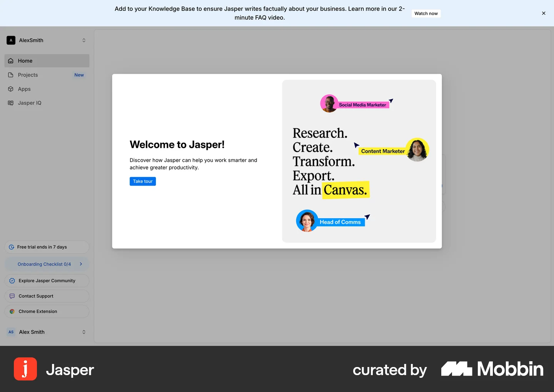
Task: Open Jasper IQ in the sidebar
Action: coord(47,103)
